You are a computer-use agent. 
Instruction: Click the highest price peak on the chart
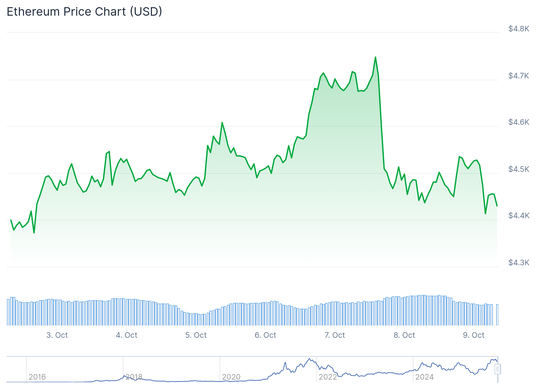click(375, 57)
